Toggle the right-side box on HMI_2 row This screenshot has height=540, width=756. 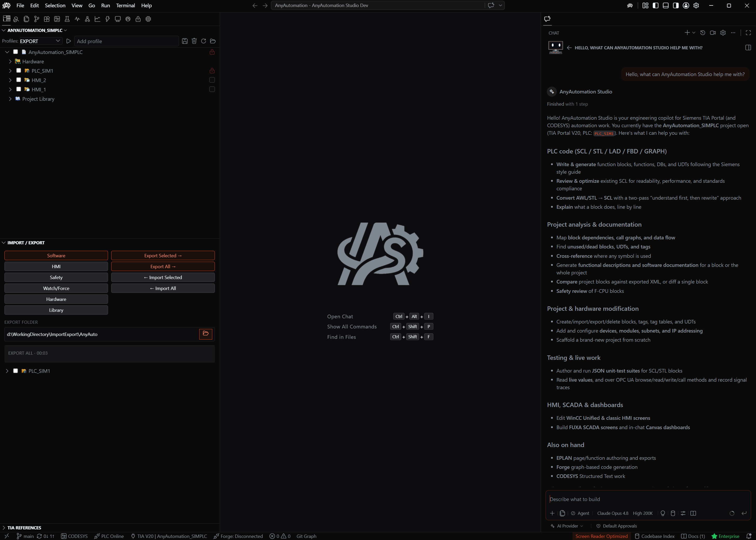(x=212, y=80)
